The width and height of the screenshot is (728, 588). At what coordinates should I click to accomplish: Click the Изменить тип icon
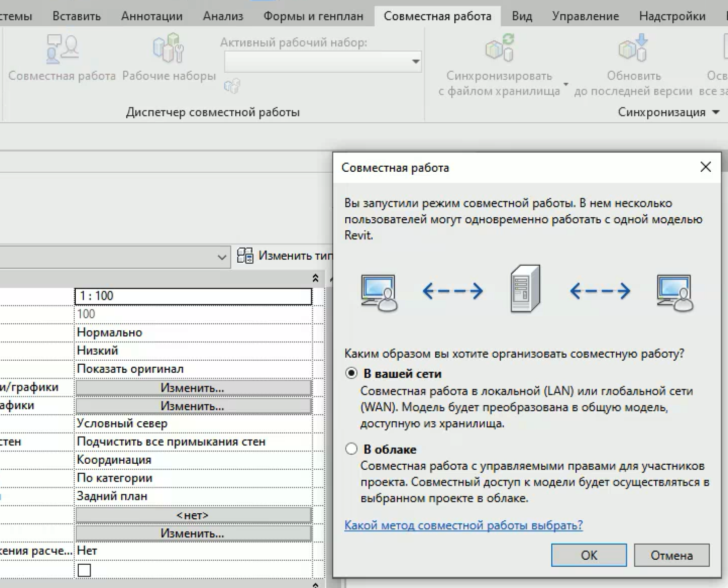pyautogui.click(x=245, y=256)
